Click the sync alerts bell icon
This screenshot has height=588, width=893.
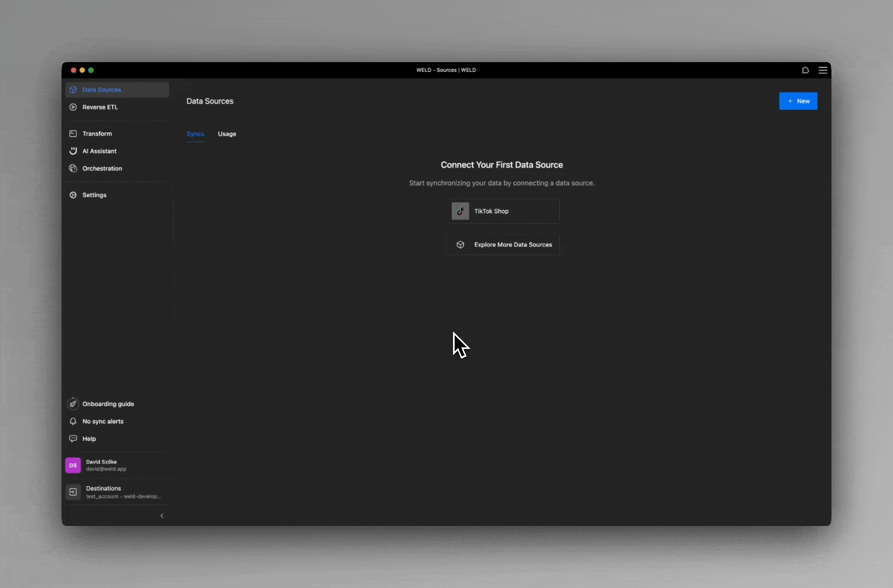point(73,421)
